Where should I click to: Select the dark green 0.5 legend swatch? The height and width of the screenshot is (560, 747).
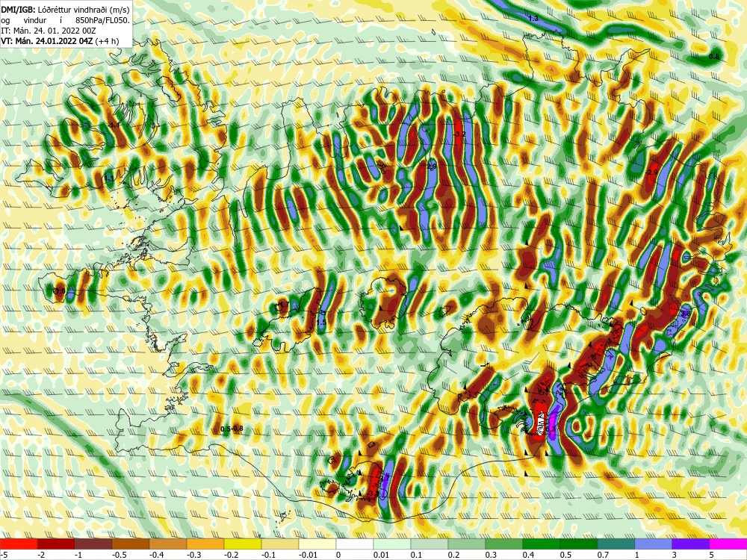[x=579, y=544]
